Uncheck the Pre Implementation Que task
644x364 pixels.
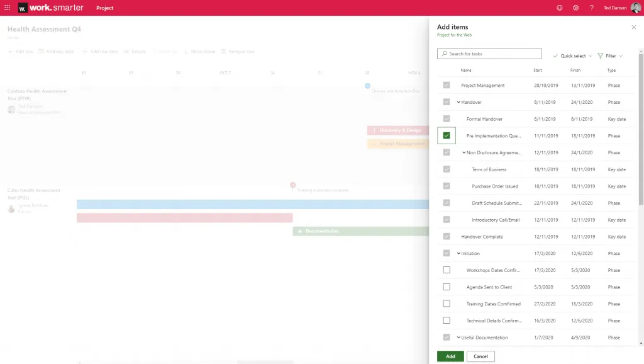[447, 135]
